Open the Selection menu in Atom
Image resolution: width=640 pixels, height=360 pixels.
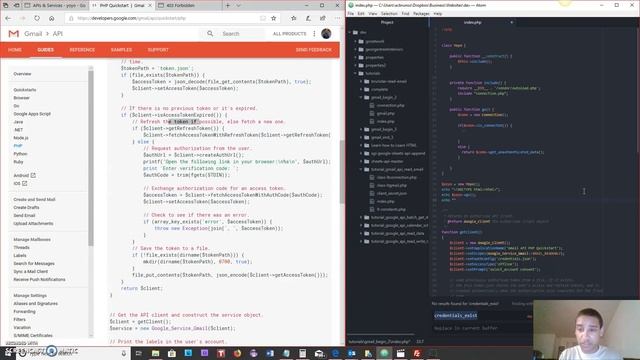pyautogui.click(x=389, y=13)
